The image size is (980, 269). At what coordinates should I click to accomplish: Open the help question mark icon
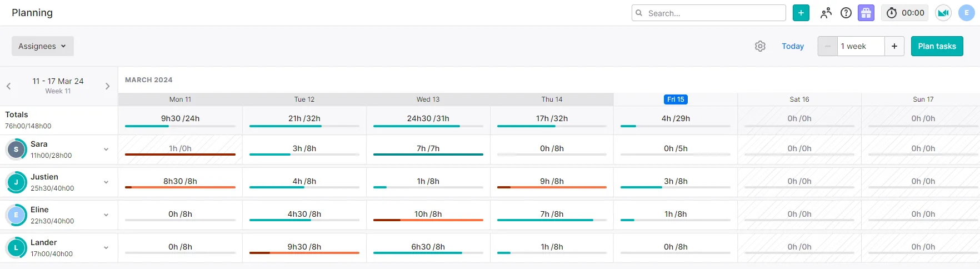click(x=846, y=13)
